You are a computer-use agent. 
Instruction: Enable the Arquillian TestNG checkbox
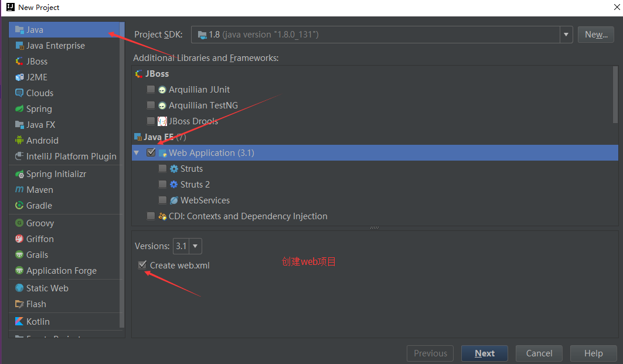pos(151,106)
